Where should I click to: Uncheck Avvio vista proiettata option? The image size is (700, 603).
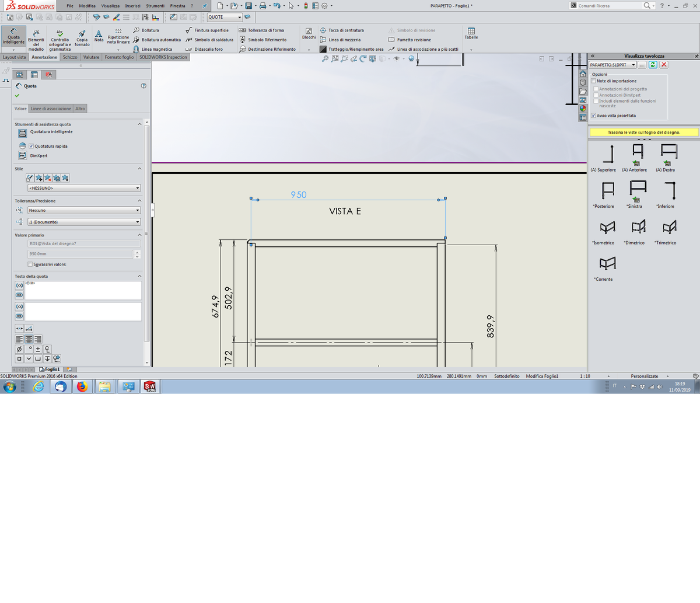[x=594, y=116]
